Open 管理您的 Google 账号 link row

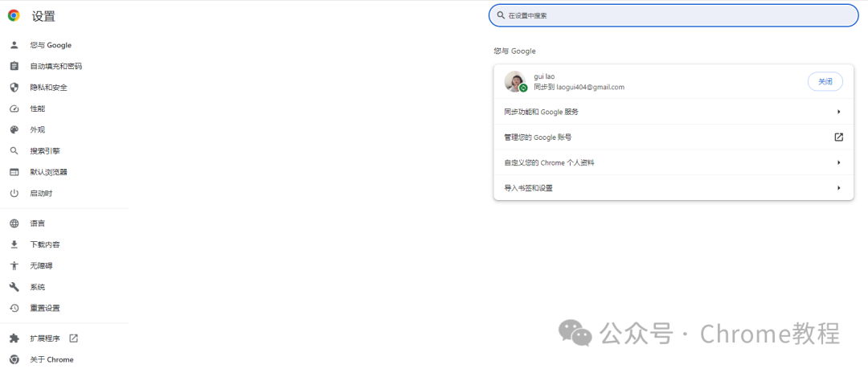pos(674,137)
